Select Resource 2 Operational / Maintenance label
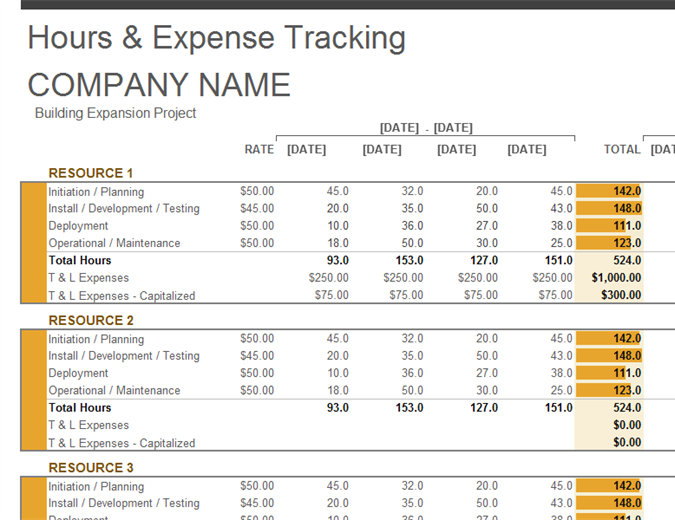This screenshot has height=520, width=675. (x=114, y=390)
